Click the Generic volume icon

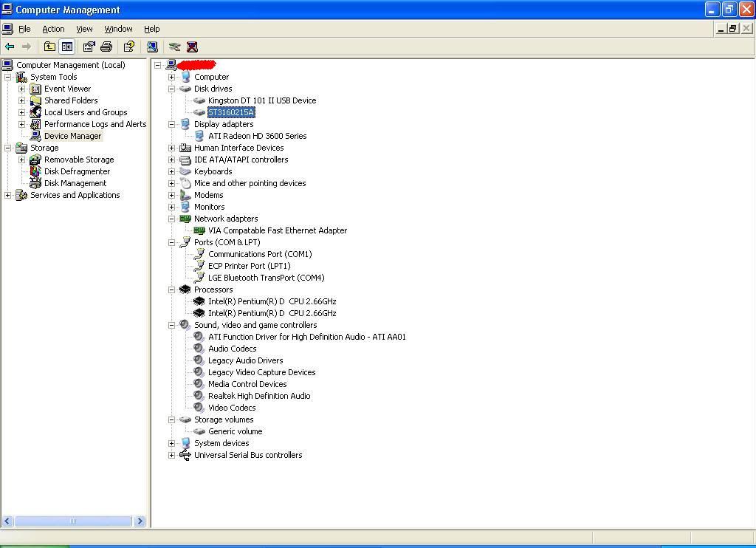pos(199,431)
